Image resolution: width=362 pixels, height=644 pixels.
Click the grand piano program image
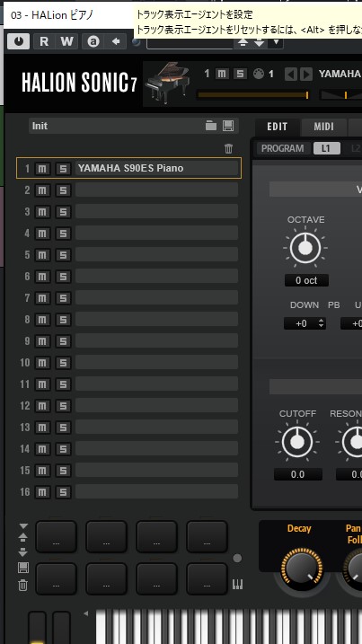pos(167,82)
